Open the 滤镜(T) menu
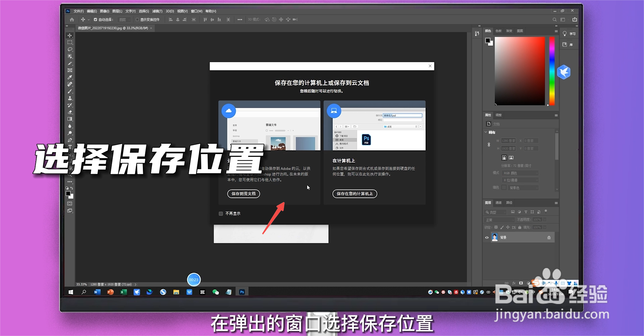644x336 pixels. [x=157, y=11]
